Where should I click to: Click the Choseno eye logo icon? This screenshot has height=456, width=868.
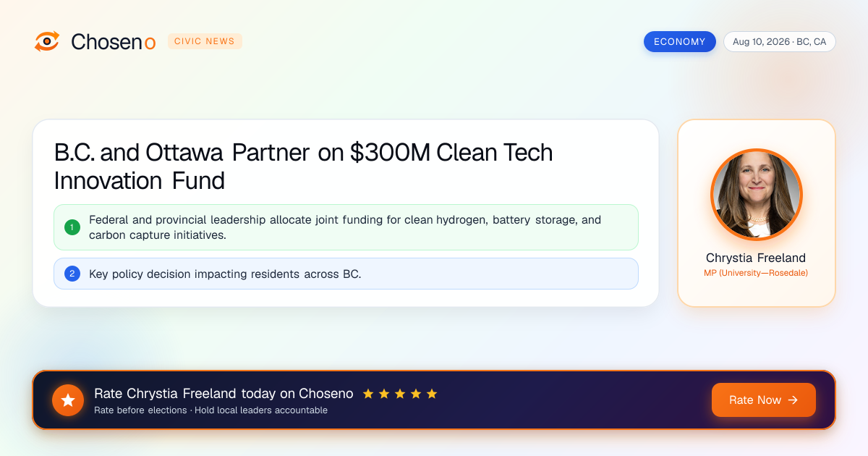(47, 41)
